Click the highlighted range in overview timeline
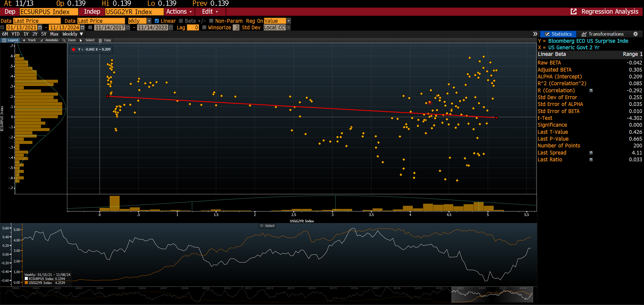Image resolution: width=644 pixels, height=305 pixels. [x=492, y=295]
